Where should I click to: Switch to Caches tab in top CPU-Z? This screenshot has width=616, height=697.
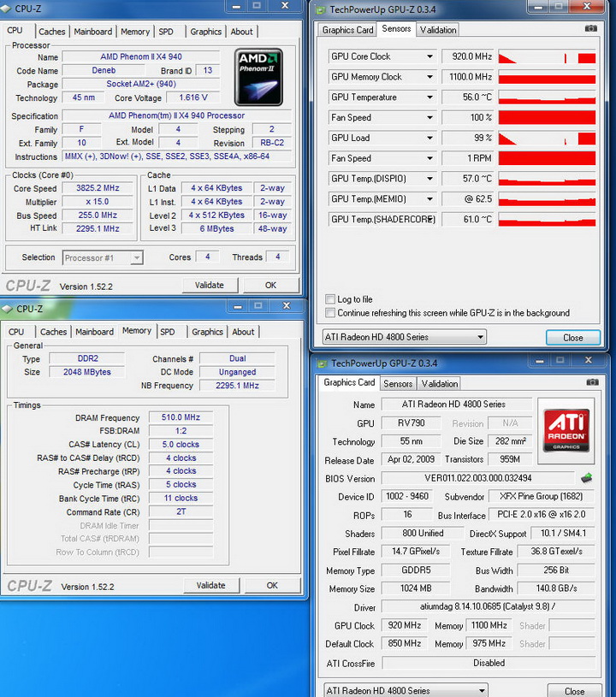pyautogui.click(x=51, y=32)
